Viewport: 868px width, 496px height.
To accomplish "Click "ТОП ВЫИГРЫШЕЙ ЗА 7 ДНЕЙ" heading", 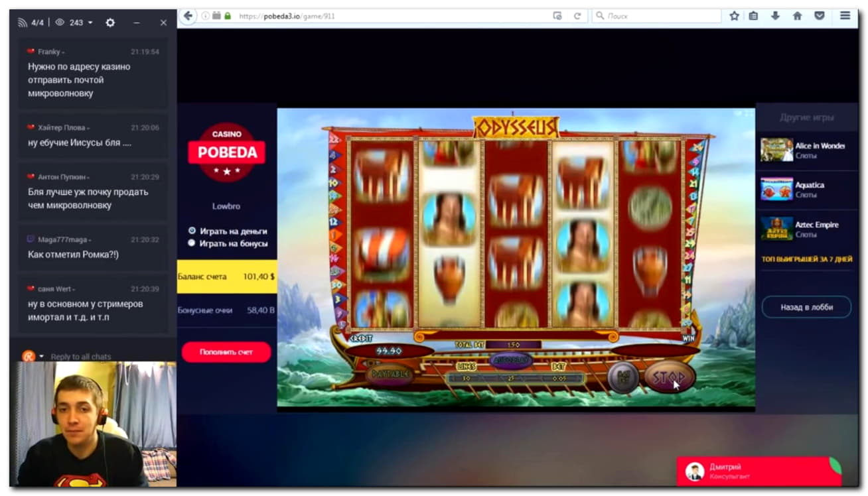I will 807,259.
